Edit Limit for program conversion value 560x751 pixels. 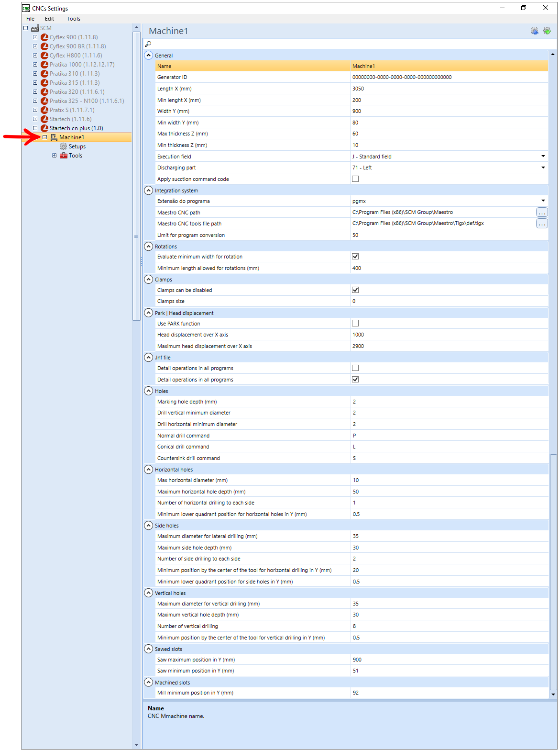449,235
